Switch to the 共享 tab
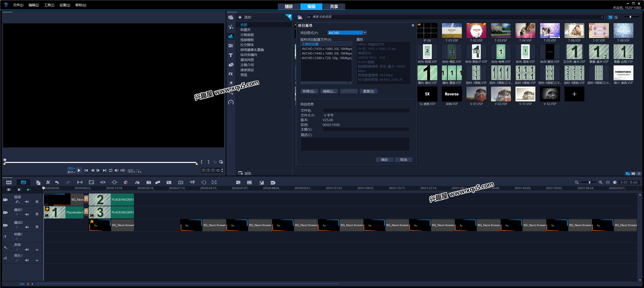Viewport: 644px width, 288px height. pyautogui.click(x=334, y=6)
